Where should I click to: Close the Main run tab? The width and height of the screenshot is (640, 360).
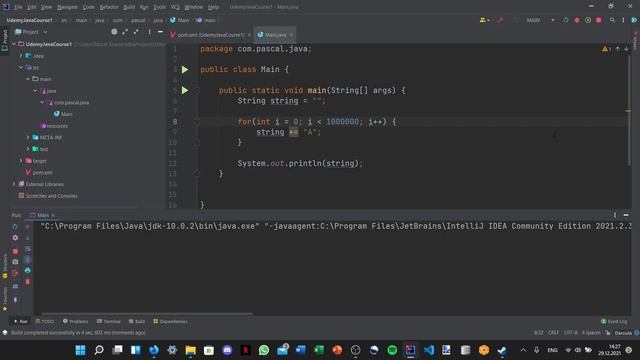(53, 215)
